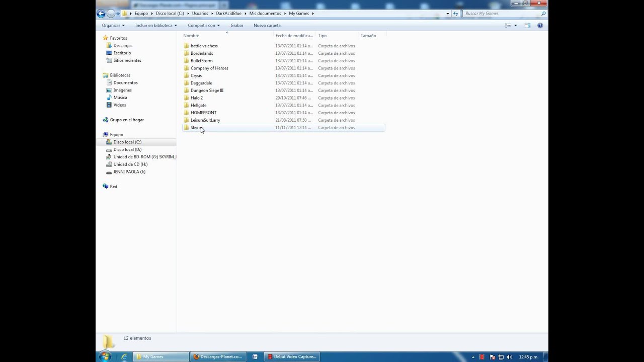Open Unidad de CD (H:) drive
Image resolution: width=644 pixels, height=362 pixels.
coord(130,164)
